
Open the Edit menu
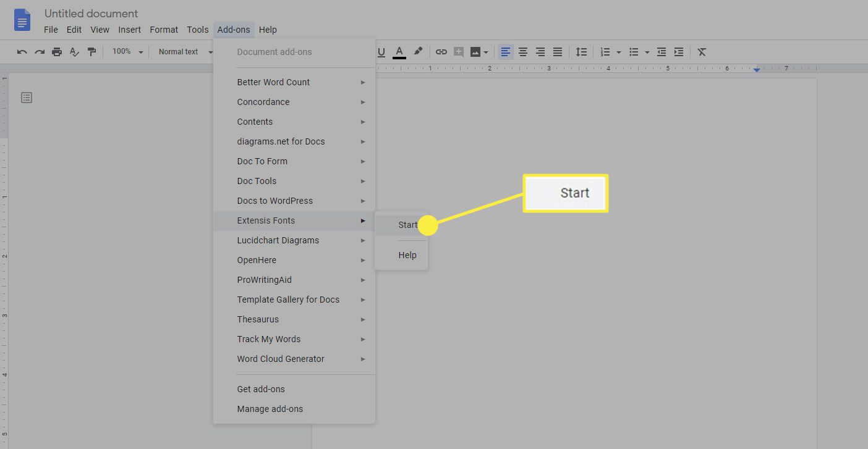(x=74, y=30)
